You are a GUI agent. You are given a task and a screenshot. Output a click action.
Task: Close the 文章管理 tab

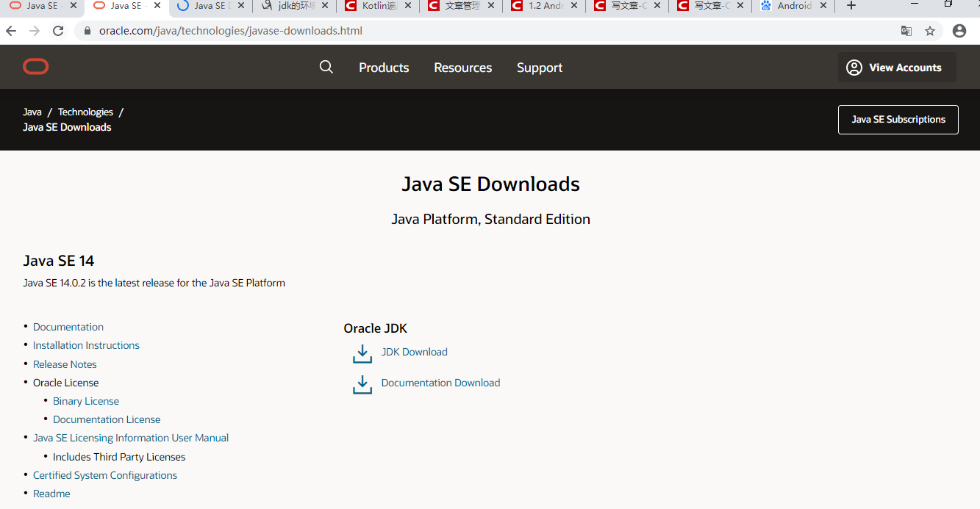click(491, 6)
